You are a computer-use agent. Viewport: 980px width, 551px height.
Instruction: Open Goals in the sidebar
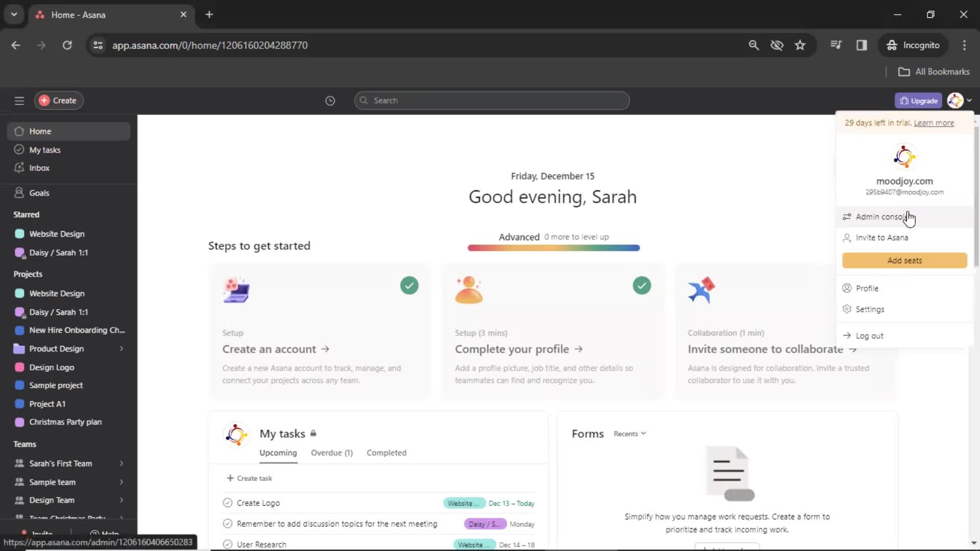tap(68, 193)
